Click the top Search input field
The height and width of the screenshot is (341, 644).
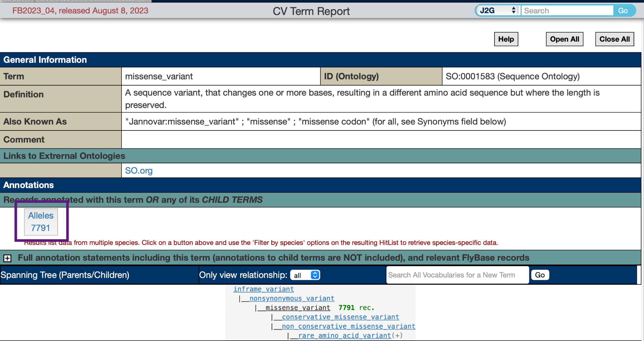coord(567,11)
